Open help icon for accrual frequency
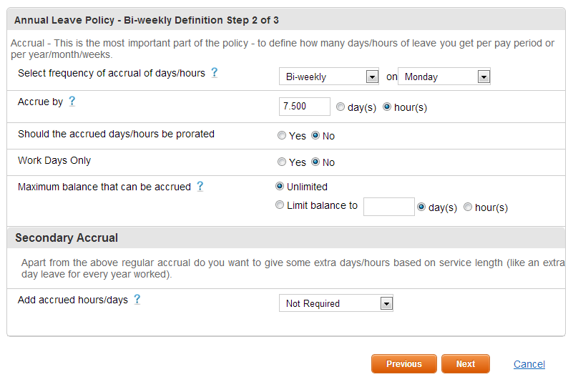Image resolution: width=568 pixels, height=392 pixels. point(214,73)
